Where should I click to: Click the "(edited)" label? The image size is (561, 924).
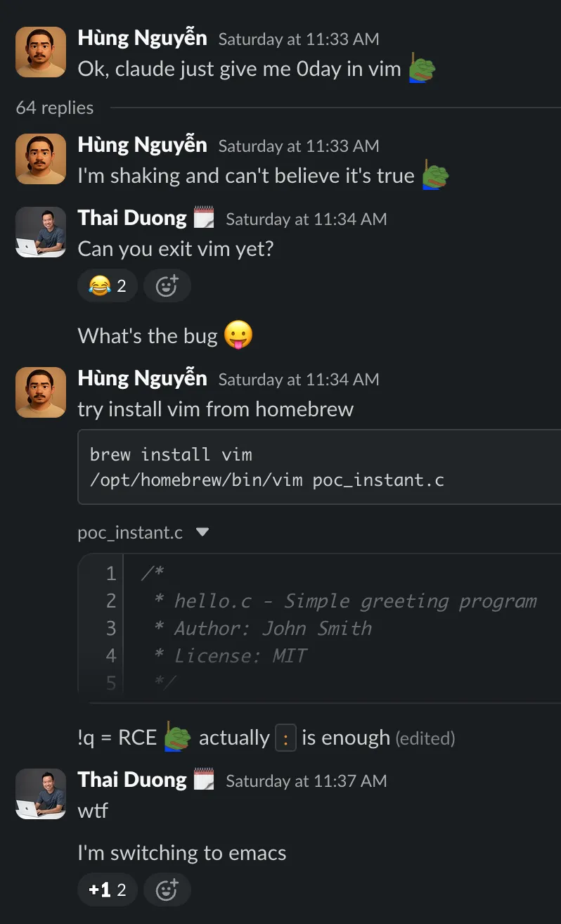[425, 738]
